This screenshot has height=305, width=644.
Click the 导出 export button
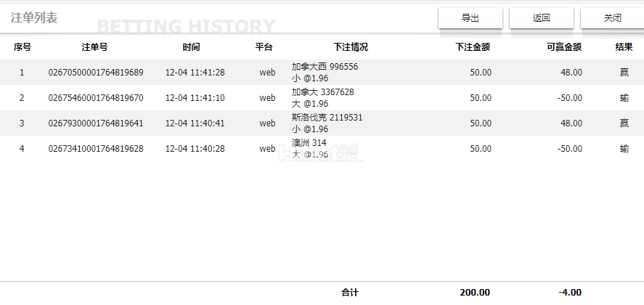470,18
